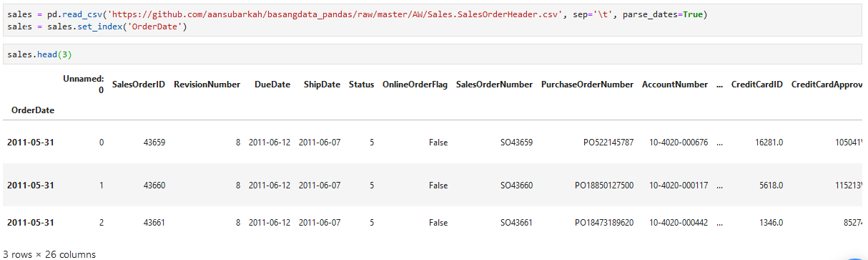Click the '3 rows × 26 columns' summary text
The width and height of the screenshot is (868, 260).
pyautogui.click(x=49, y=254)
